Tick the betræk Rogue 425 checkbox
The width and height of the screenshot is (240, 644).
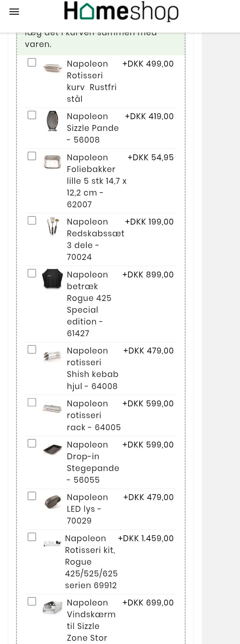coord(32,273)
